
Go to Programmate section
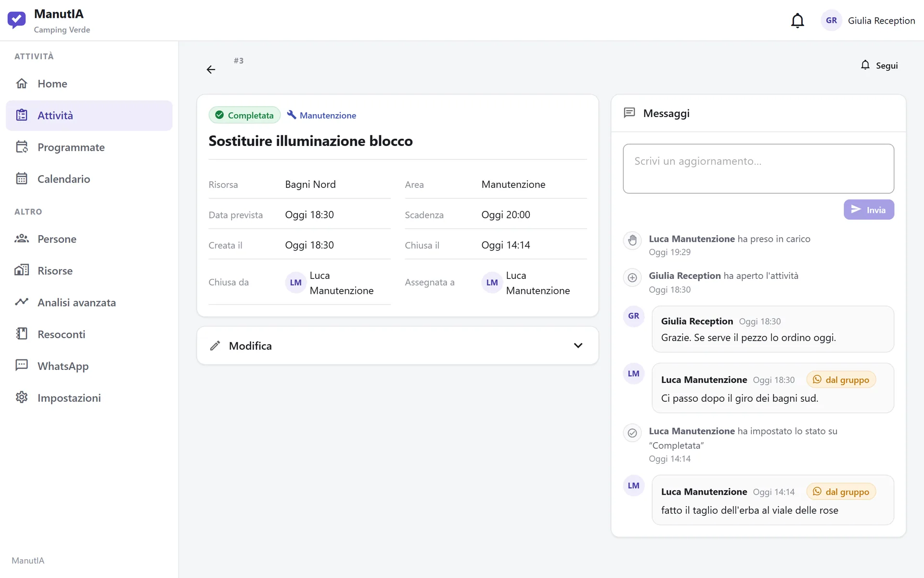tap(89, 147)
